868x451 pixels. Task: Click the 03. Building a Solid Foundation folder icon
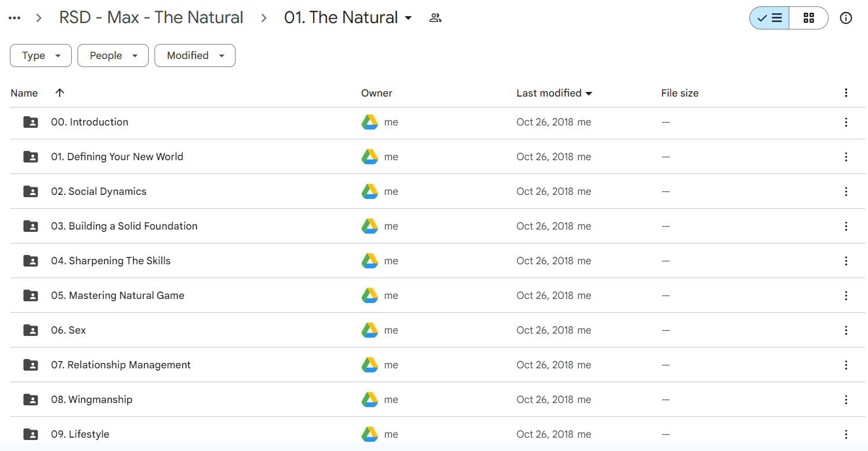pos(31,226)
